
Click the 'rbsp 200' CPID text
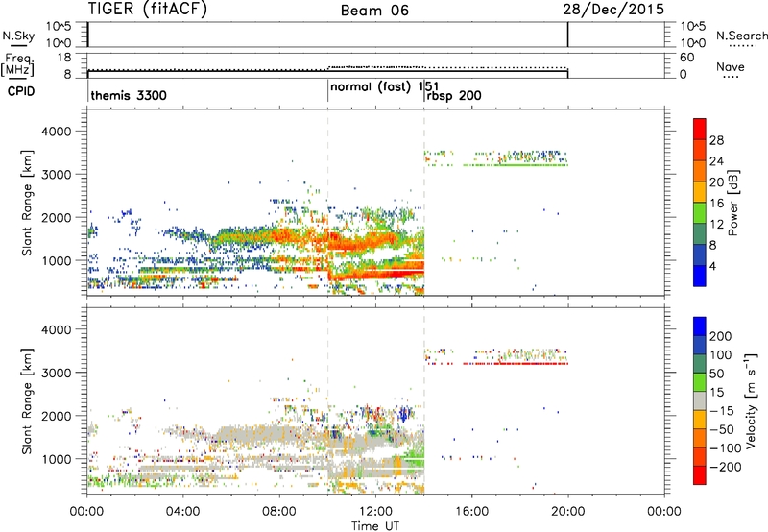pyautogui.click(x=454, y=95)
